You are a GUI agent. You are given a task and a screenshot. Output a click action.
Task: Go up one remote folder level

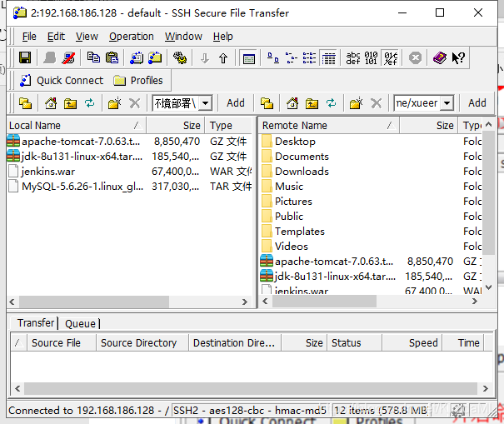click(x=312, y=103)
